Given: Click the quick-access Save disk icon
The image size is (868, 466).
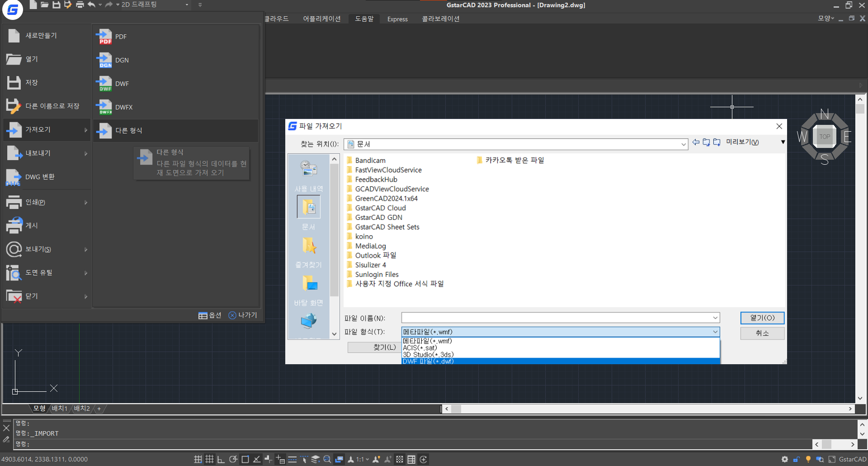Looking at the screenshot, I should [x=56, y=5].
